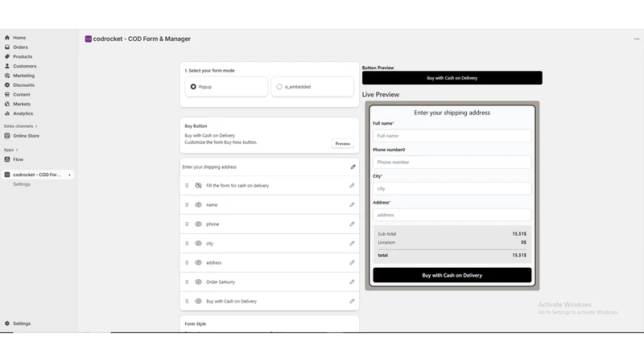
Task: Click the Sub-total label in preview
Action: point(387,234)
